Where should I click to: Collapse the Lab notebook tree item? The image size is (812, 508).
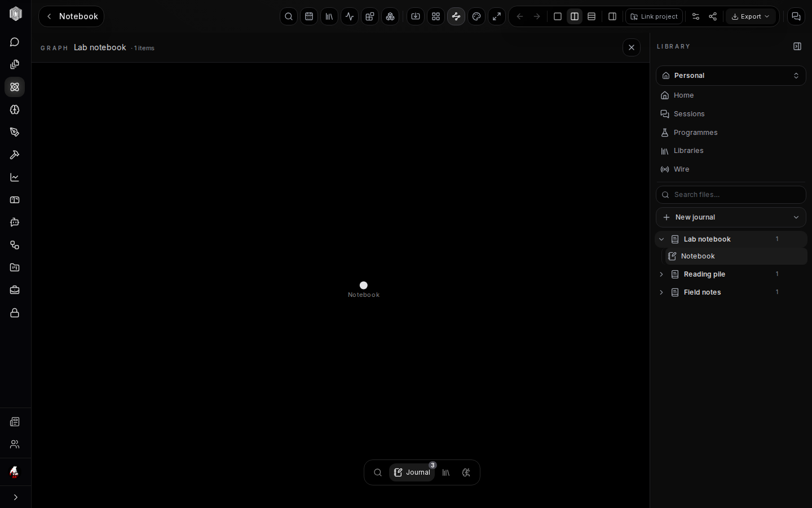pyautogui.click(x=661, y=239)
